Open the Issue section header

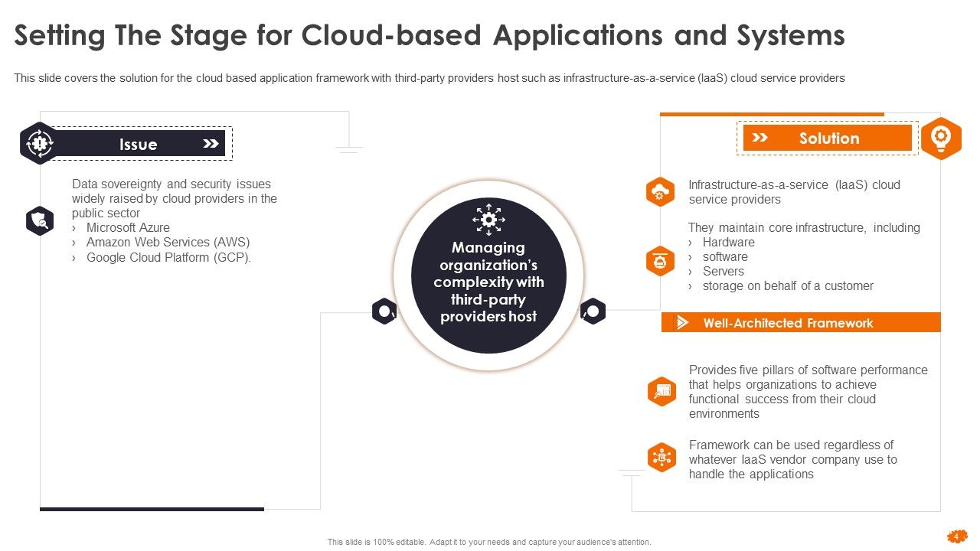click(139, 144)
